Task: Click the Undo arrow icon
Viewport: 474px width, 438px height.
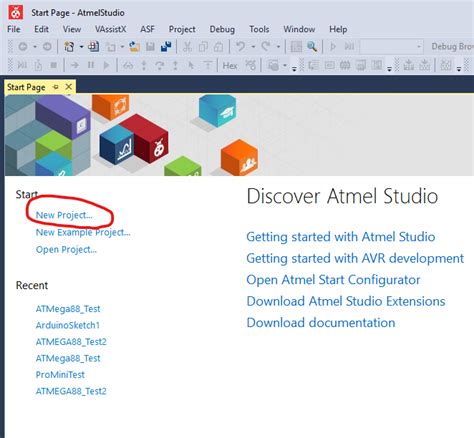Action: pos(240,46)
